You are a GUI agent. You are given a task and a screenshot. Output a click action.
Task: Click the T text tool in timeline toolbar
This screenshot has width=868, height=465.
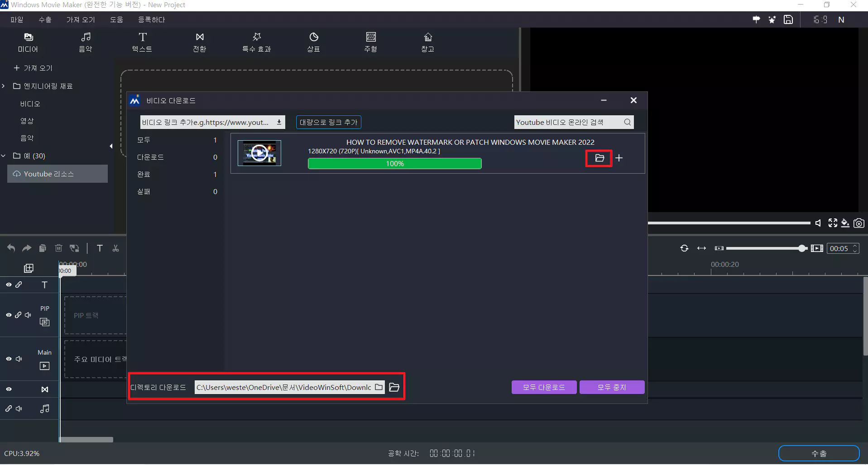(100, 248)
